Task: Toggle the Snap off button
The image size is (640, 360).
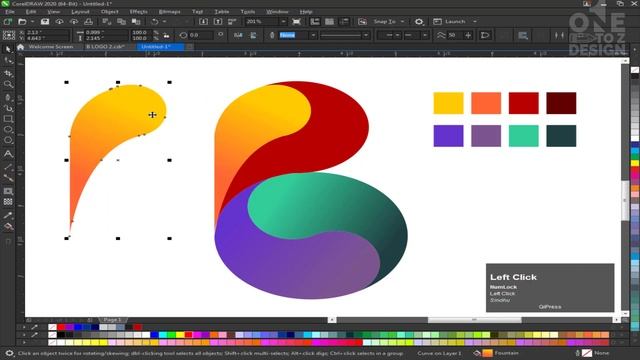Action: [362, 21]
